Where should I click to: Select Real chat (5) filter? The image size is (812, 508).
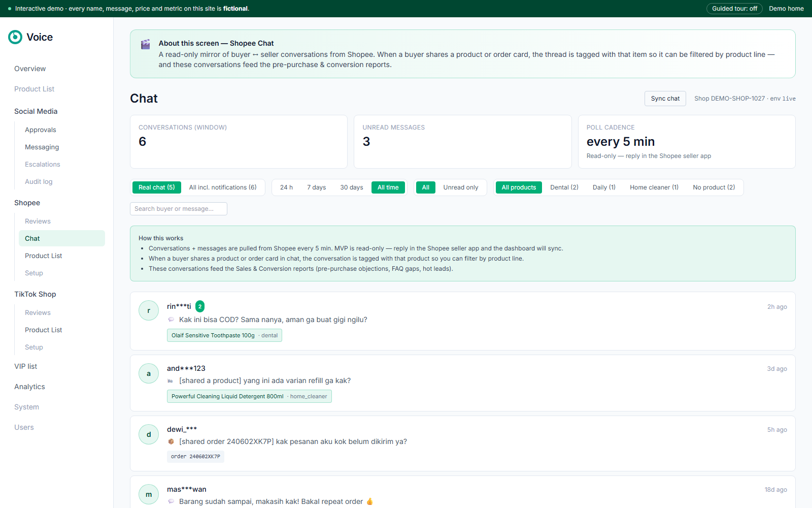click(156, 187)
